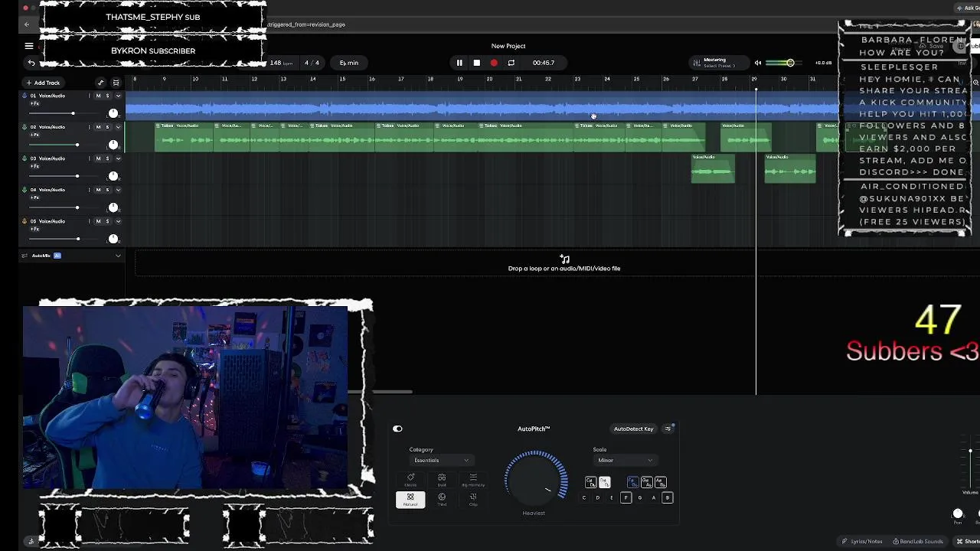Select the Duet AutoPitch preset
This screenshot has width=980, height=551.
(442, 480)
